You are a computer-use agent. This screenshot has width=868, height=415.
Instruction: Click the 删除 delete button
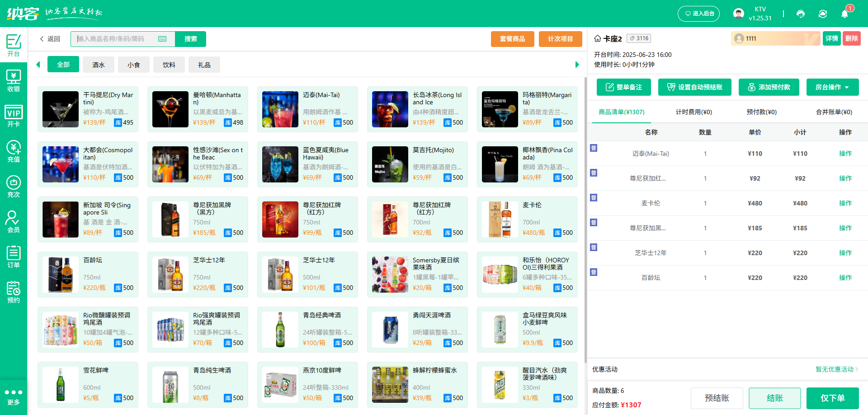[x=852, y=38]
